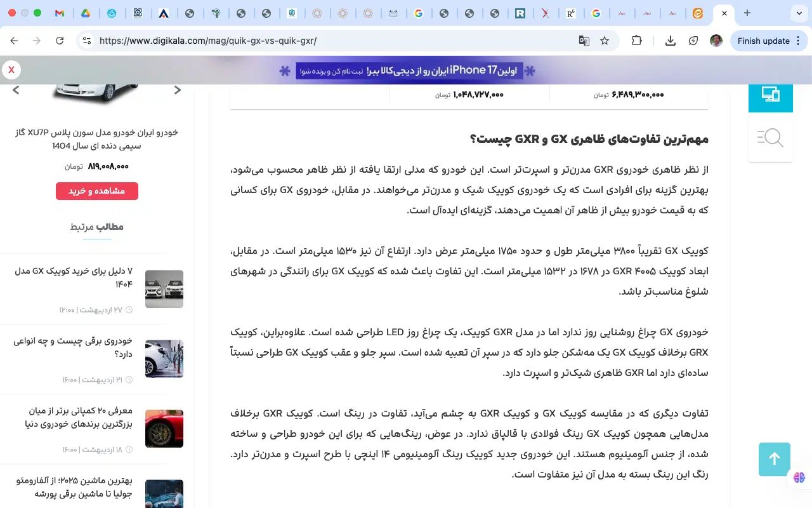
Task: Open the tab with red X favicon
Action: click(x=546, y=13)
